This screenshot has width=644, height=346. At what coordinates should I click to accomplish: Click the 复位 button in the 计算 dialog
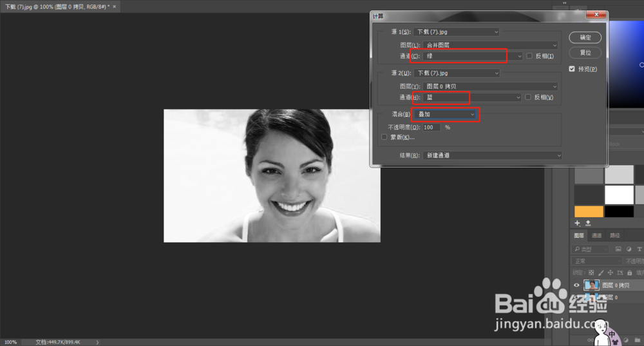point(585,53)
